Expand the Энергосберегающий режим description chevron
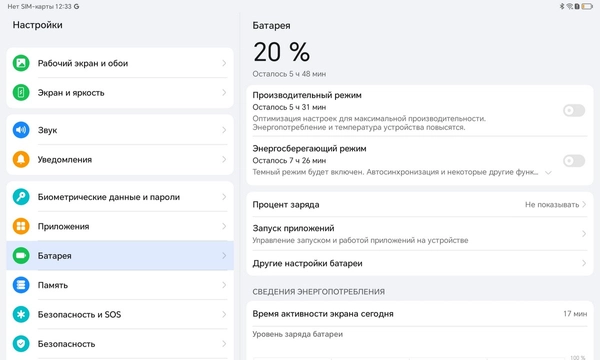 (548, 173)
